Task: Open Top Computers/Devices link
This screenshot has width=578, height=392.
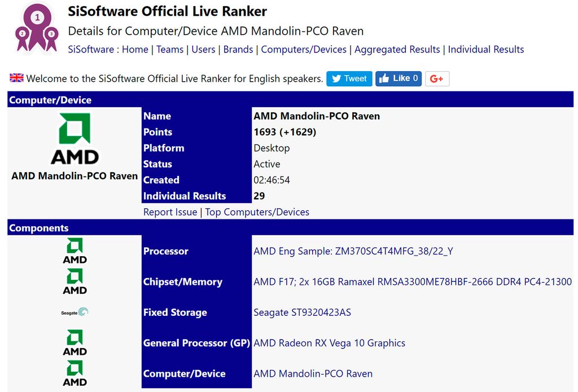Action: (257, 212)
